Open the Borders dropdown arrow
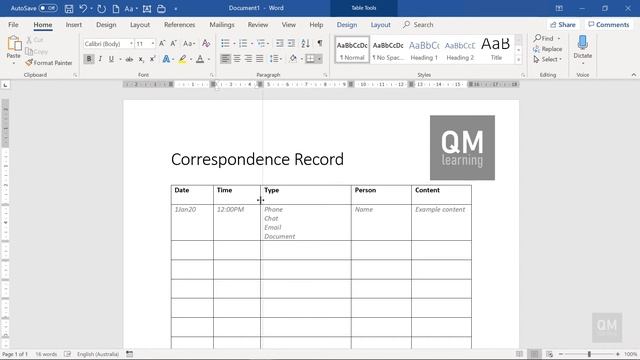 click(x=320, y=59)
